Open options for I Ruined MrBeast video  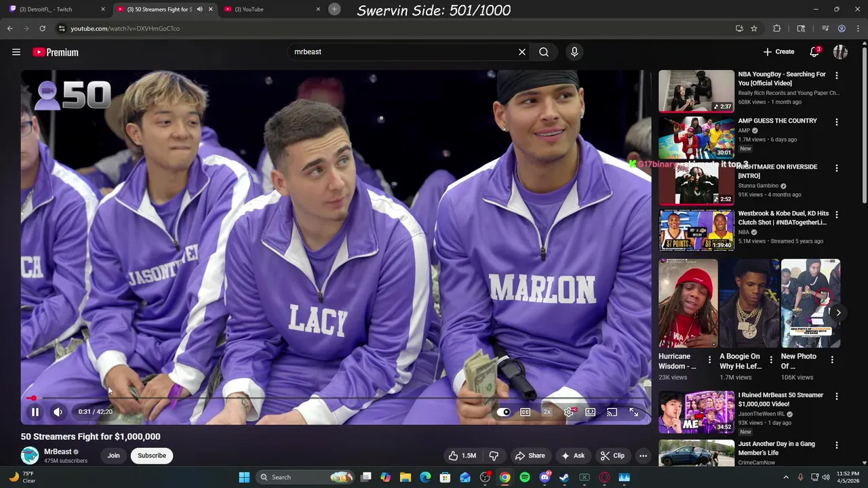836,396
